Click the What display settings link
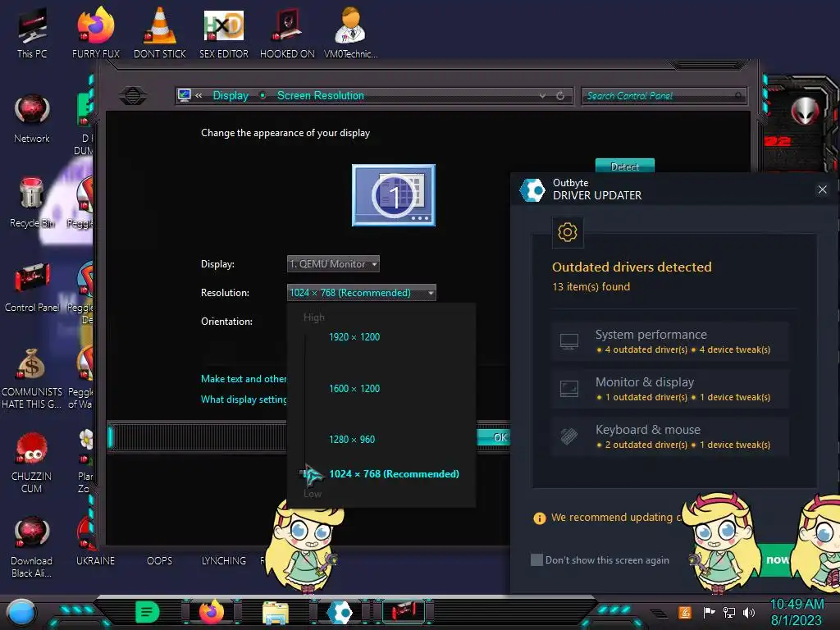 (244, 399)
